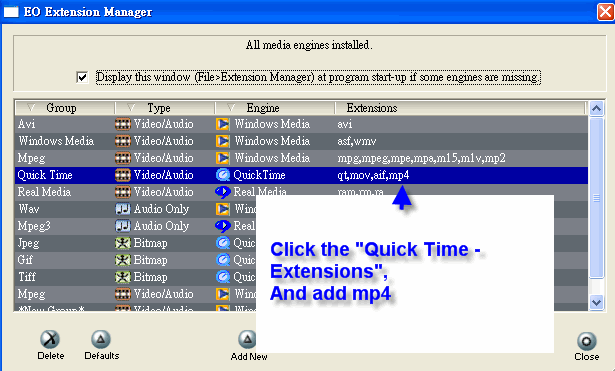Image resolution: width=615 pixels, height=371 pixels.
Task: Click QuickTime engine text in Quick Time row
Action: (x=259, y=175)
